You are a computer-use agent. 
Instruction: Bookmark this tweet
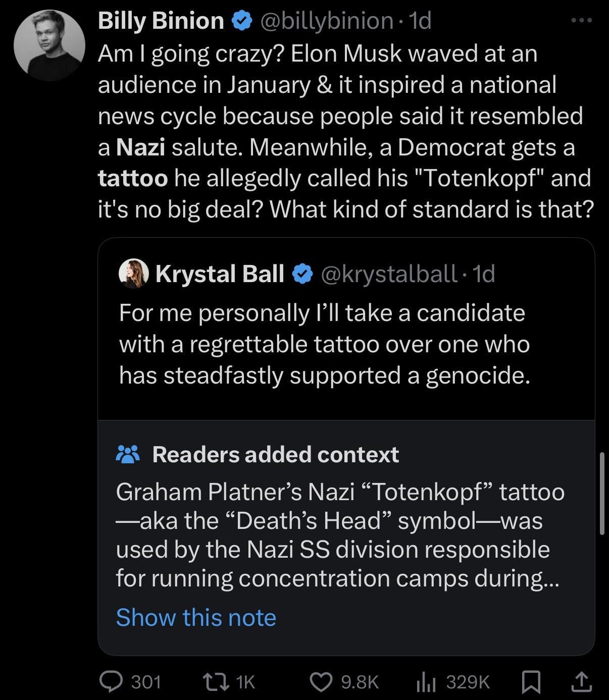[x=531, y=682]
